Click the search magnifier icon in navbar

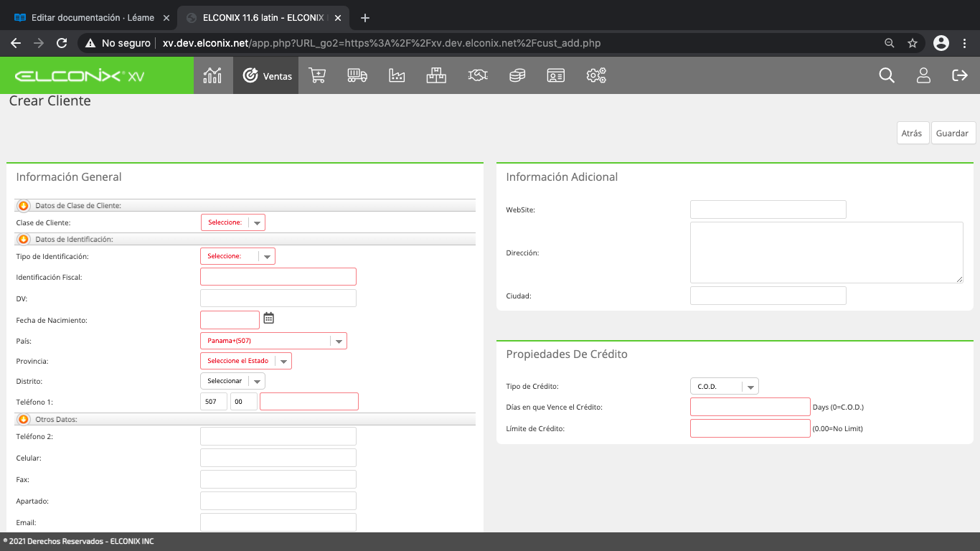887,75
